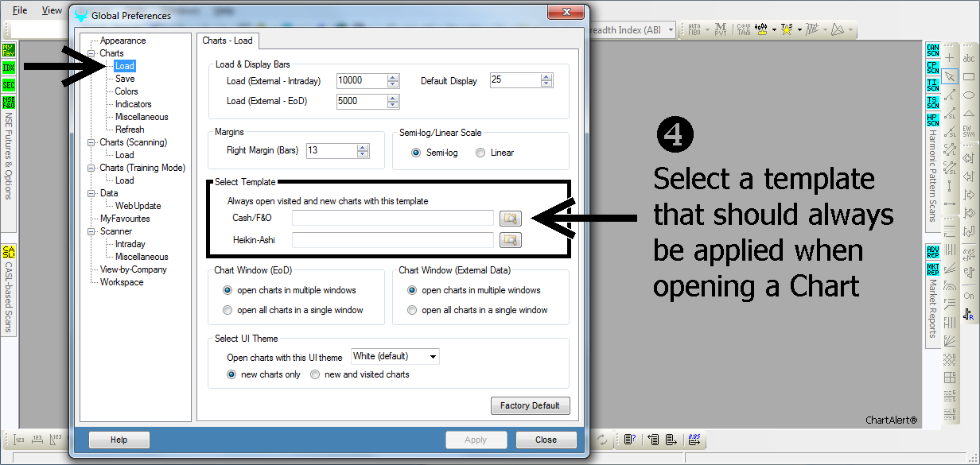Collapse the Charts (Training Mode) tree node
Viewport: 980px width, 465px height.
[x=92, y=168]
